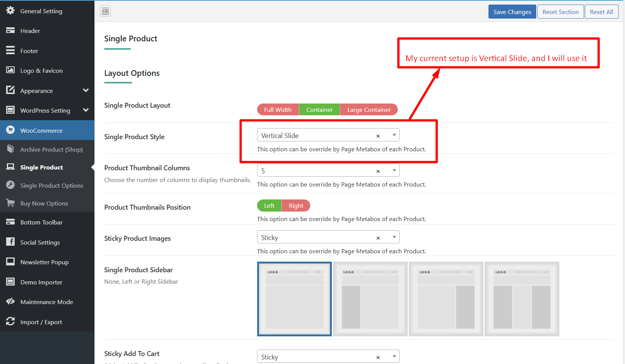
Task: Click the Maintenance Mode eye-slash icon
Action: tap(10, 301)
